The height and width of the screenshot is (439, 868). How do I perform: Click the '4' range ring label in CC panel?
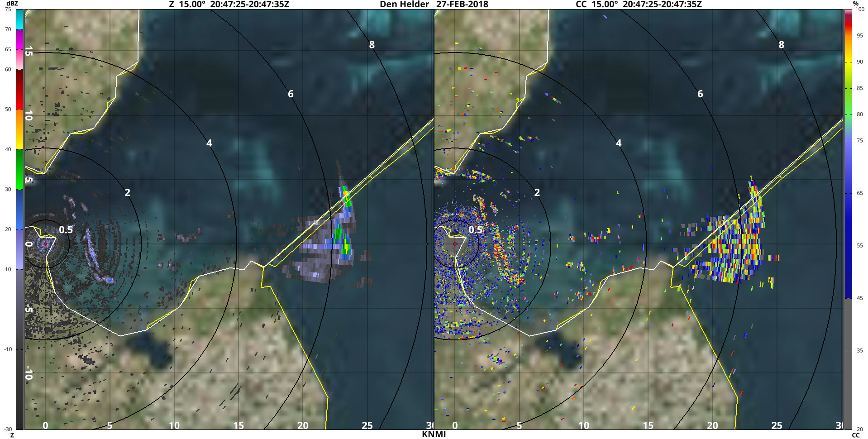click(x=619, y=143)
